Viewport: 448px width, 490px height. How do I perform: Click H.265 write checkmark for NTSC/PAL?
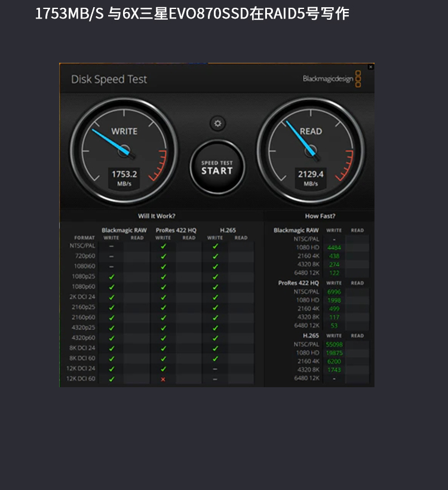215,246
